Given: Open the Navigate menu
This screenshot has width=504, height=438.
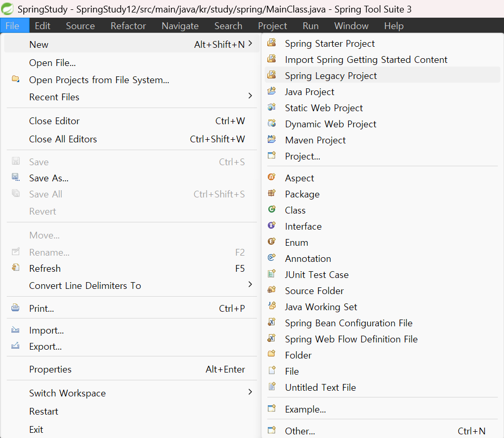Looking at the screenshot, I should (180, 26).
